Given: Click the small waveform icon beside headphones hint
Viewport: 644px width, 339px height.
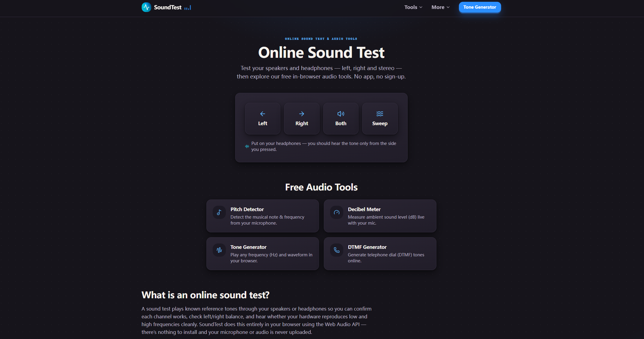Looking at the screenshot, I should (x=247, y=146).
